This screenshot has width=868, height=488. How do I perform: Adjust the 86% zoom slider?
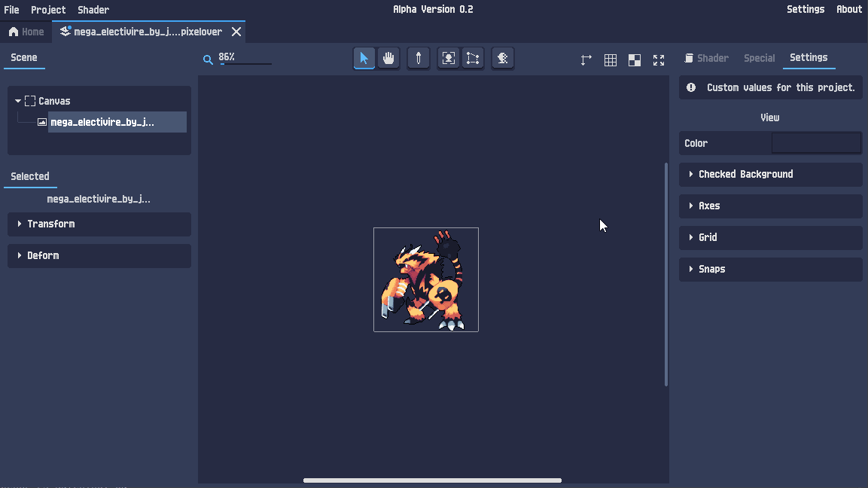245,64
